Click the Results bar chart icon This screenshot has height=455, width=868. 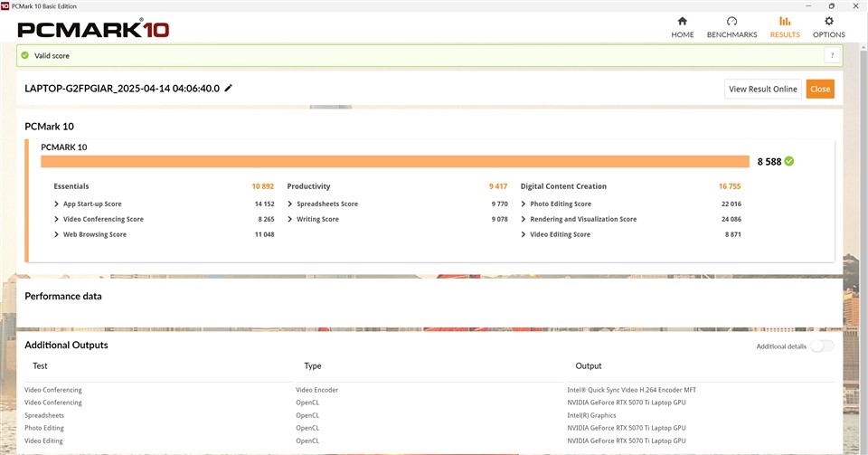784,22
